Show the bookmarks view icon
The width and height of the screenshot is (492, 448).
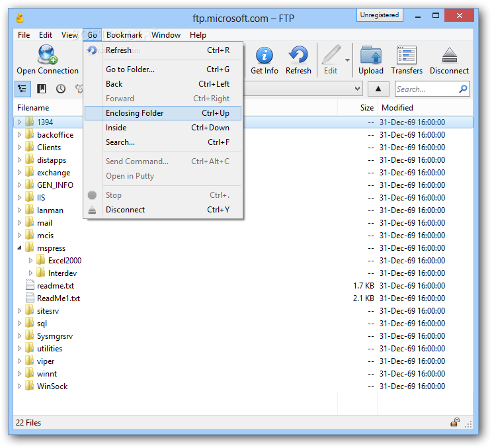tap(42, 89)
